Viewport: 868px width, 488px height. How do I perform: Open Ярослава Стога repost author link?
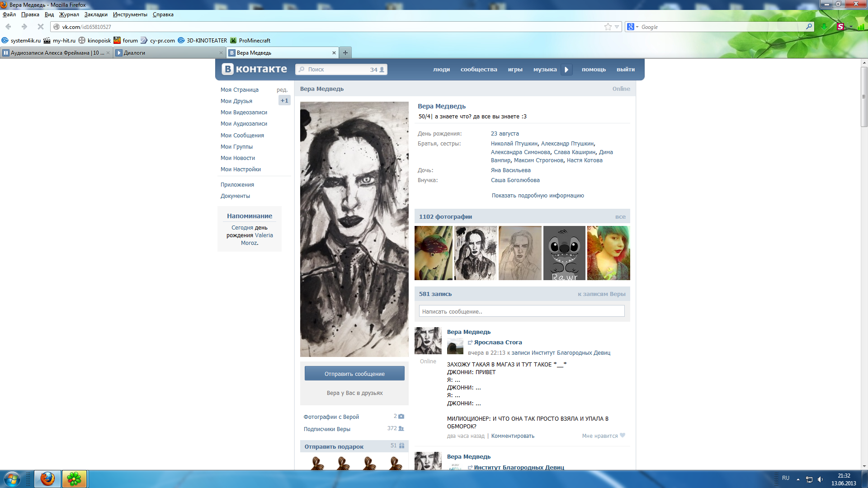pyautogui.click(x=498, y=343)
